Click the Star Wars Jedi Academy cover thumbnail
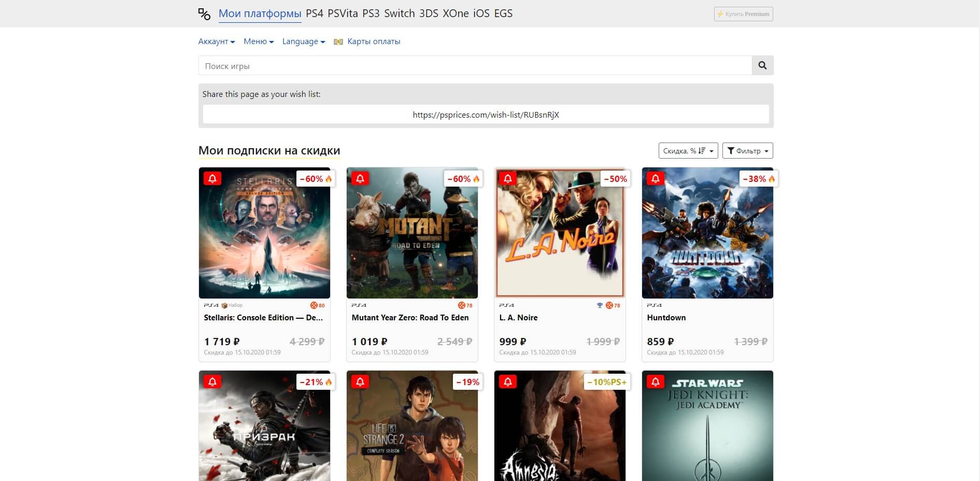Viewport: 980px width, 481px height. coord(707,426)
